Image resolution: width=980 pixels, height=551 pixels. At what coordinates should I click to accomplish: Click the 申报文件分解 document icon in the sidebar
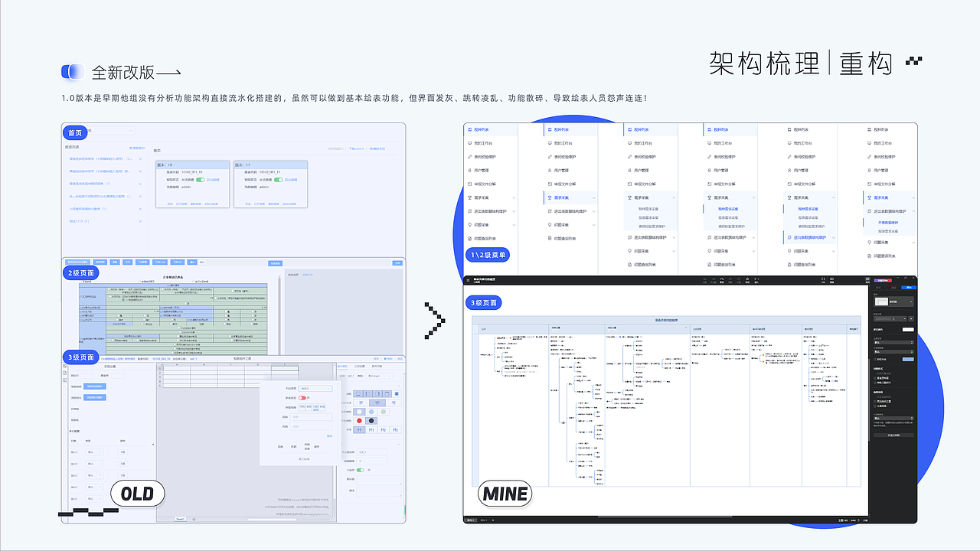(x=469, y=184)
